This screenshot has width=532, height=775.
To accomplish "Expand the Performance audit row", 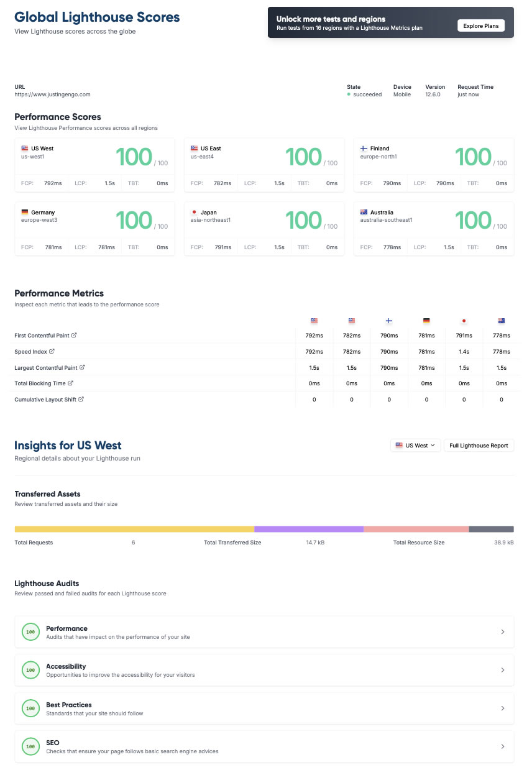I will pos(264,632).
